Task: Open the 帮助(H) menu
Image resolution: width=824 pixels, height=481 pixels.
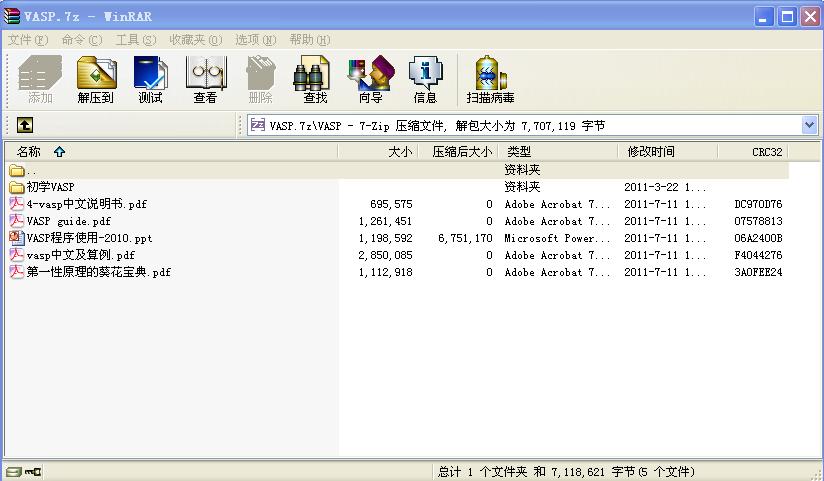Action: click(x=310, y=39)
